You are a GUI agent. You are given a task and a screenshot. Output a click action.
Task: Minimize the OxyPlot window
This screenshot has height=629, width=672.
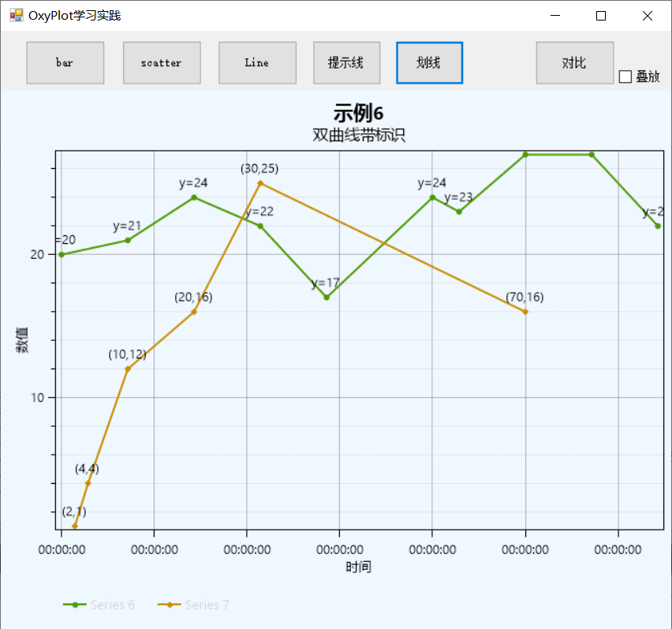coord(555,16)
